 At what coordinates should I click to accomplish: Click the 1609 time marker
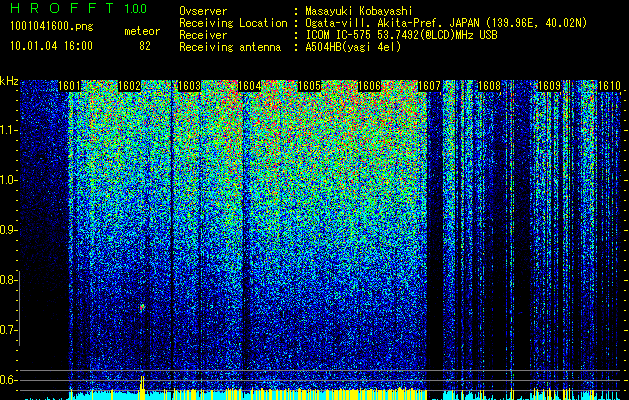point(549,86)
